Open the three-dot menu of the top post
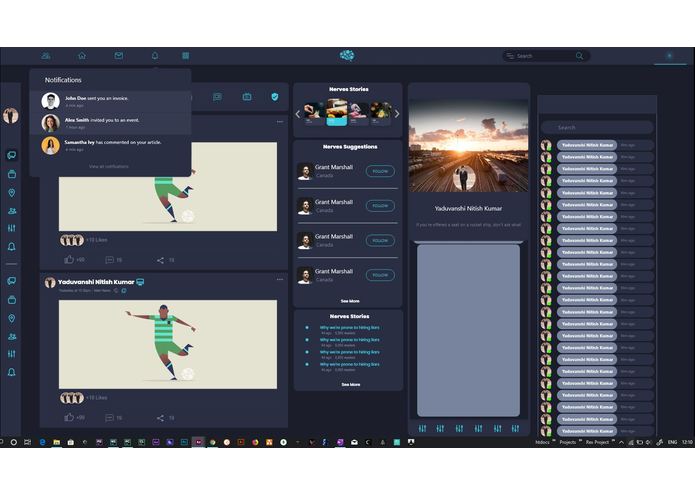This screenshot has height=494, width=695. click(280, 121)
